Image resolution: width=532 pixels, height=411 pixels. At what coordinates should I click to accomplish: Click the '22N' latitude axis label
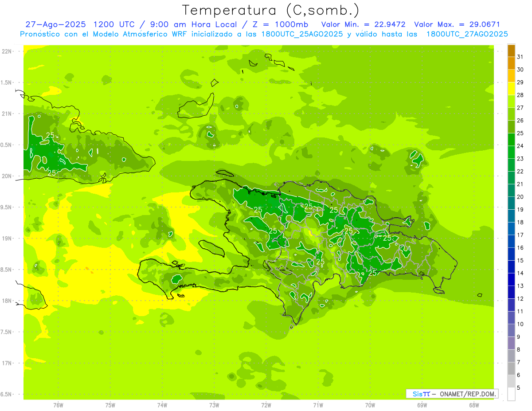click(7, 51)
